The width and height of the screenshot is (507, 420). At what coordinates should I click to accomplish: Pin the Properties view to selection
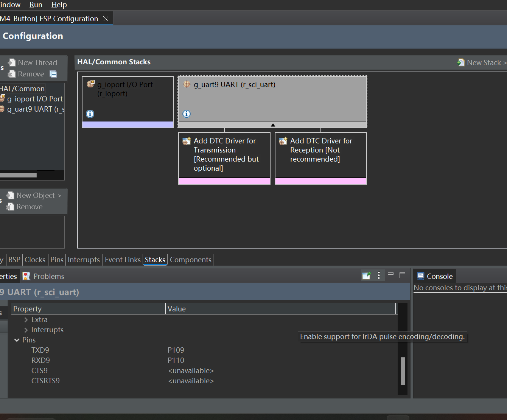(366, 275)
